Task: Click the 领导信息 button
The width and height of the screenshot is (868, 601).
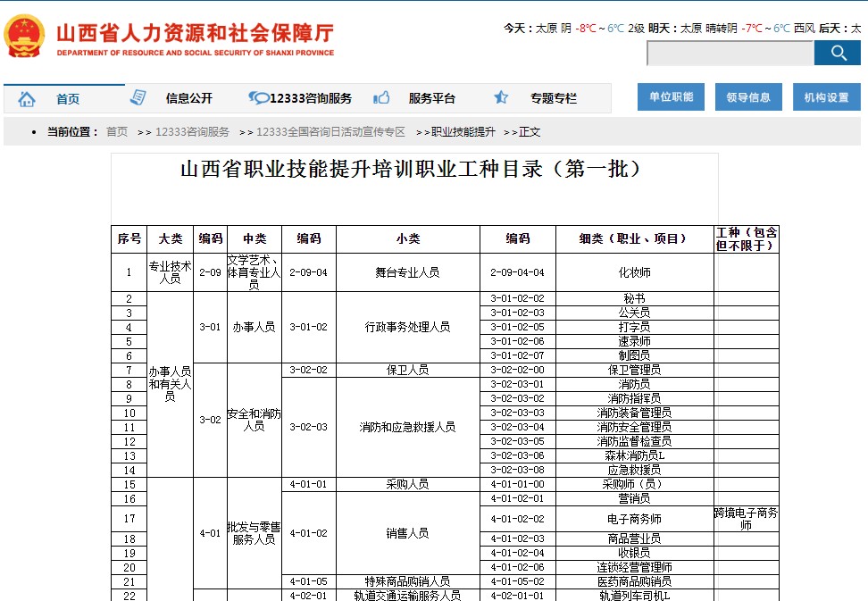Action: pyautogui.click(x=748, y=97)
